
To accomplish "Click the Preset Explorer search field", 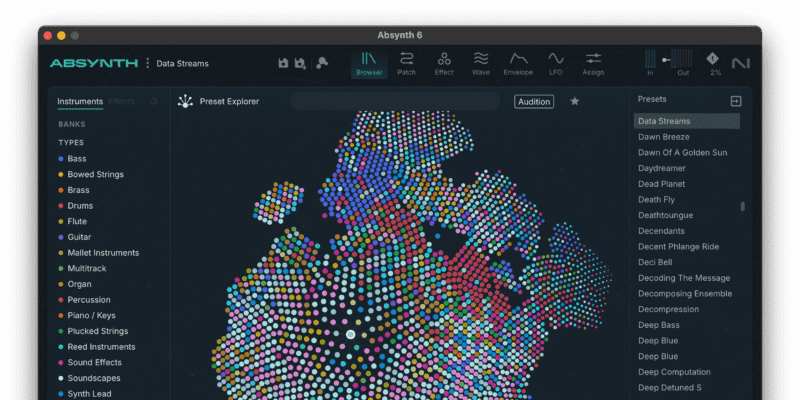I will coord(395,101).
